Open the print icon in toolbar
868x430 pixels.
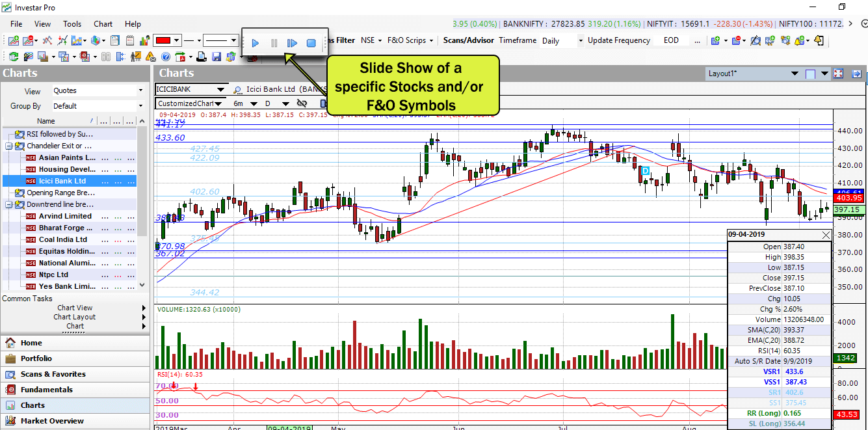[x=200, y=57]
